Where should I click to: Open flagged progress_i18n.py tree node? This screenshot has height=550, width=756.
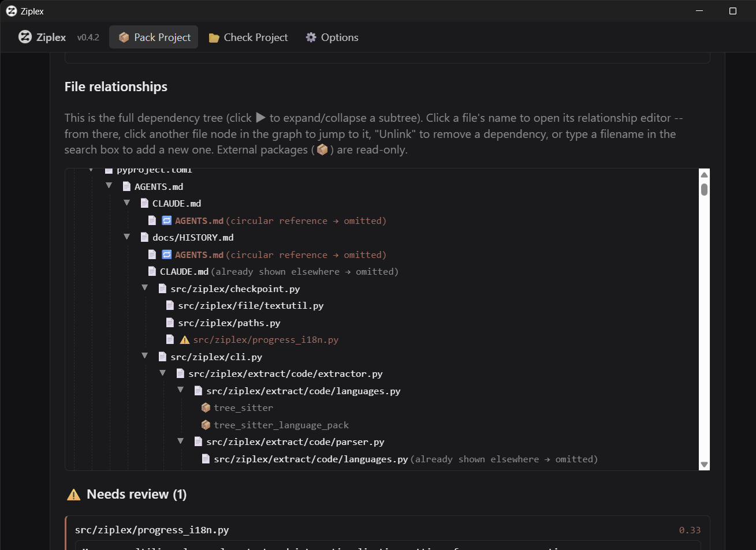[266, 339]
